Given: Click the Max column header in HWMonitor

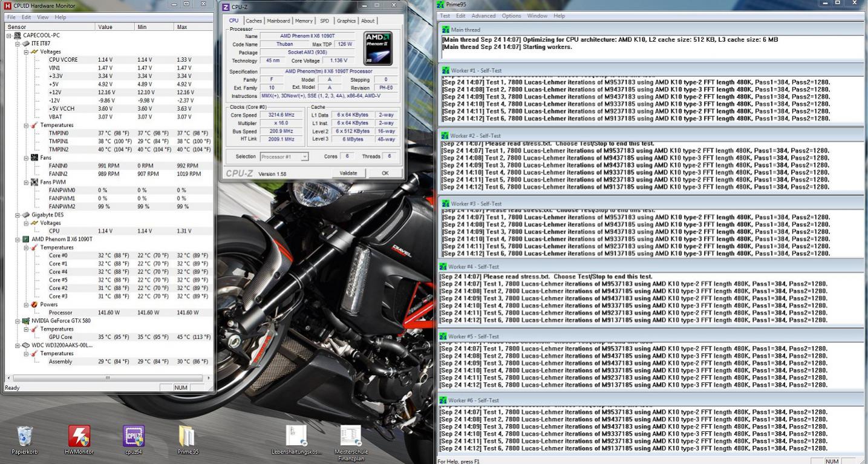Looking at the screenshot, I should tap(194, 27).
